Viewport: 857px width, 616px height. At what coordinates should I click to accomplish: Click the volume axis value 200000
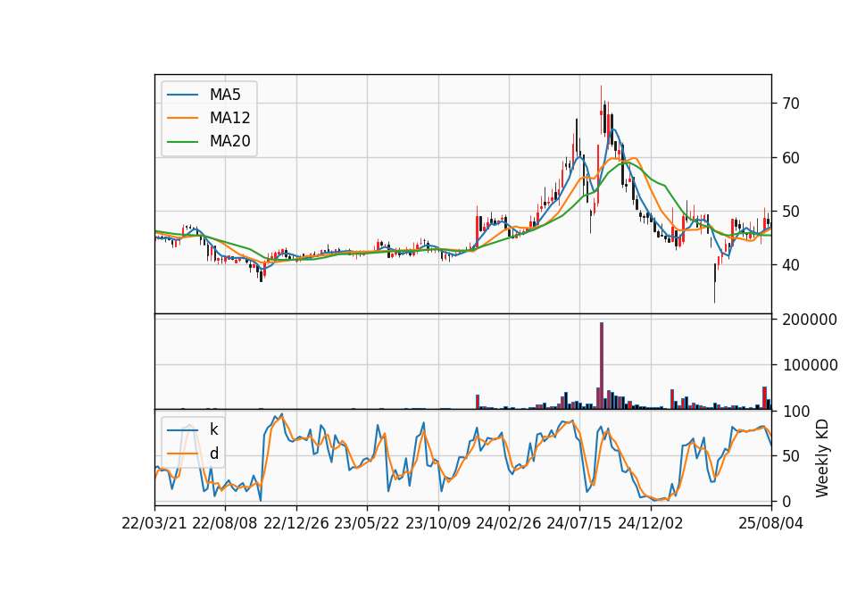click(810, 320)
